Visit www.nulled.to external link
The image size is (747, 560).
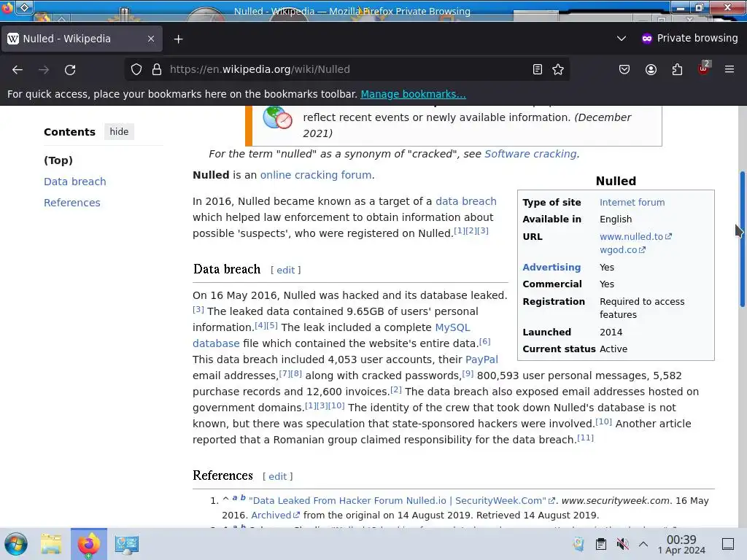[x=635, y=237]
